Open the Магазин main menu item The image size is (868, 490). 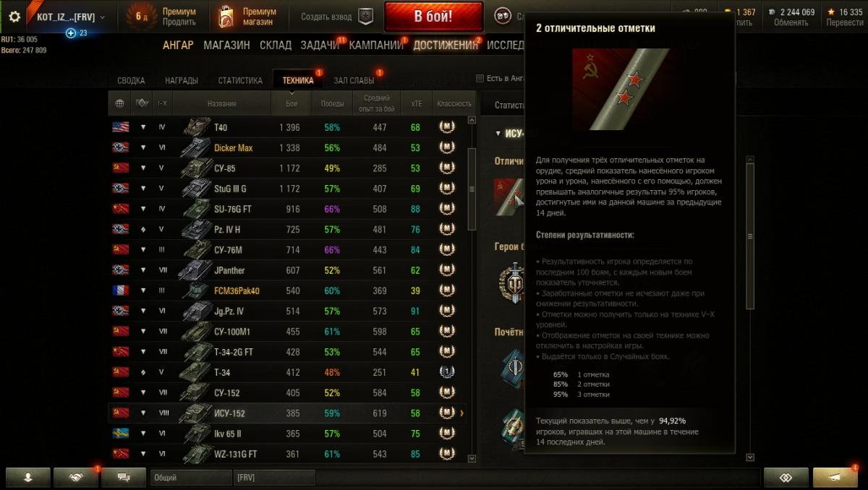point(226,45)
